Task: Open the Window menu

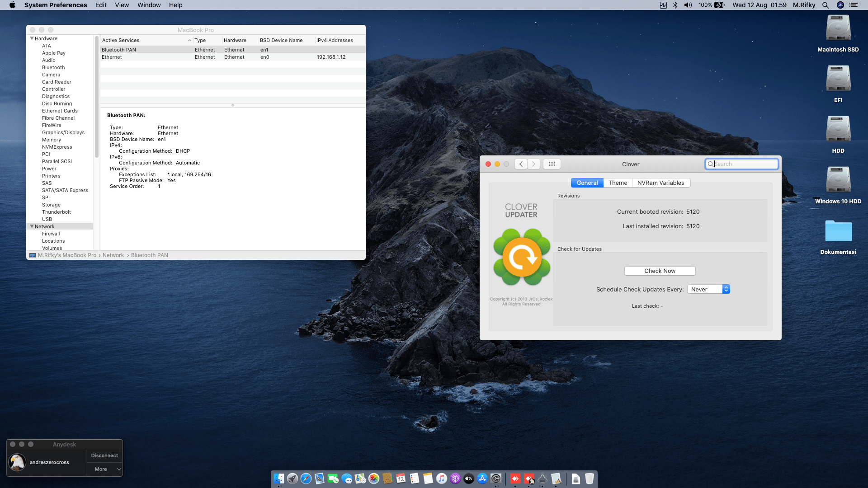Action: [149, 5]
